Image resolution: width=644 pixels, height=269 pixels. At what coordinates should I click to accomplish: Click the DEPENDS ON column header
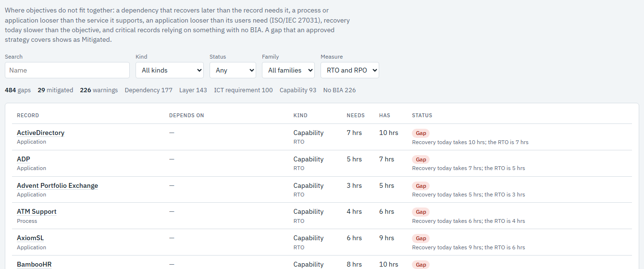point(186,115)
